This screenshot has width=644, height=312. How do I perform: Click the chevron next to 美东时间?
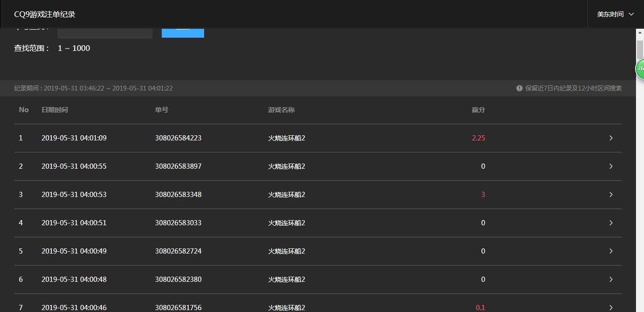[x=631, y=14]
